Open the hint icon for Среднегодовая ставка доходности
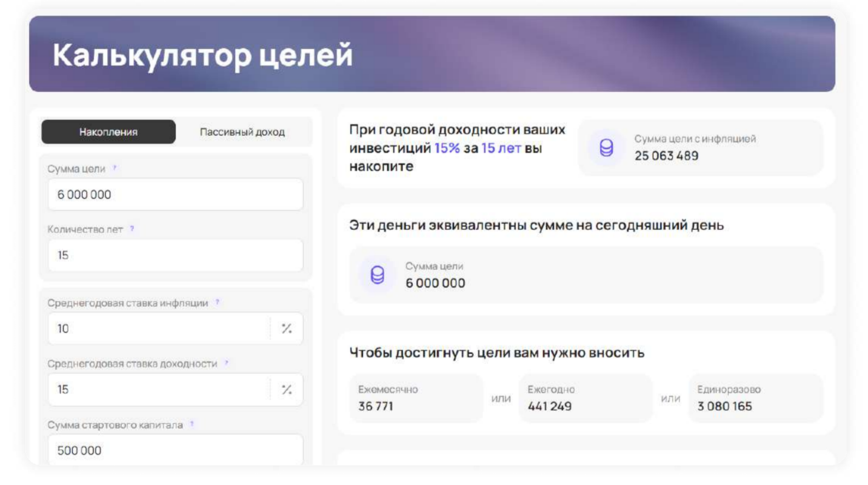Image resolution: width=868 pixels, height=485 pixels. pyautogui.click(x=227, y=363)
